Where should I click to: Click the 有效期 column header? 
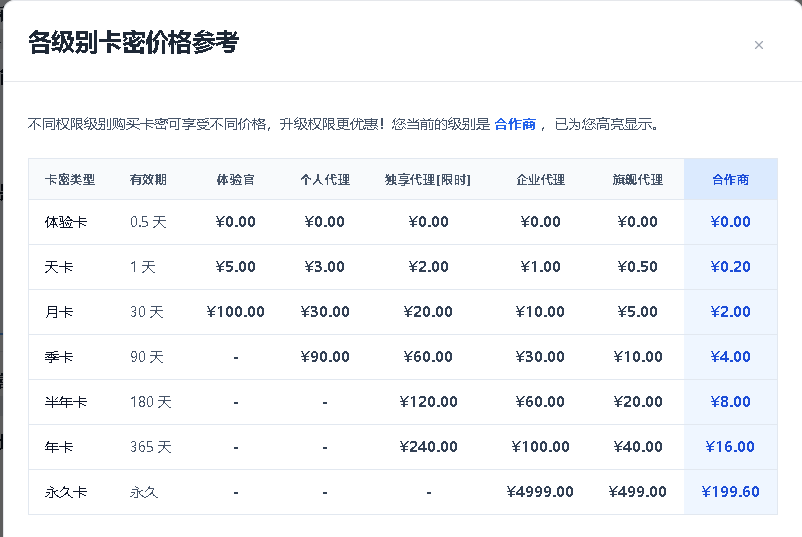coord(148,180)
